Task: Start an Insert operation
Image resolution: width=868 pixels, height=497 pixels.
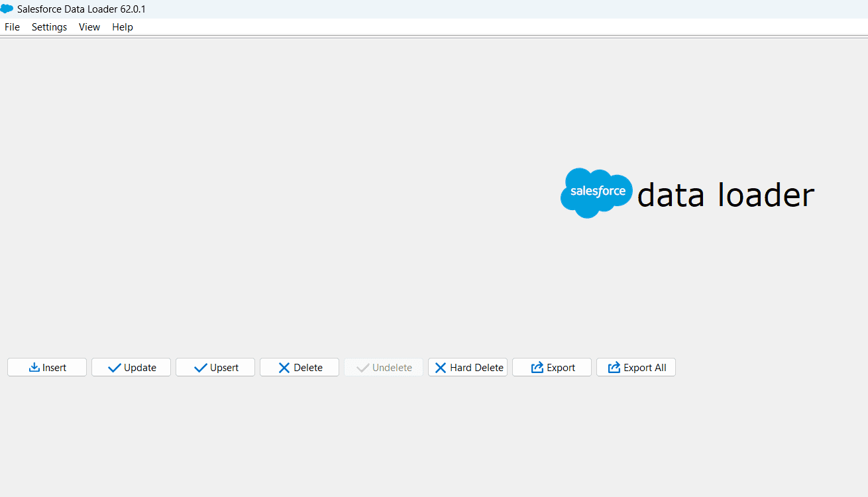Action: pos(46,367)
